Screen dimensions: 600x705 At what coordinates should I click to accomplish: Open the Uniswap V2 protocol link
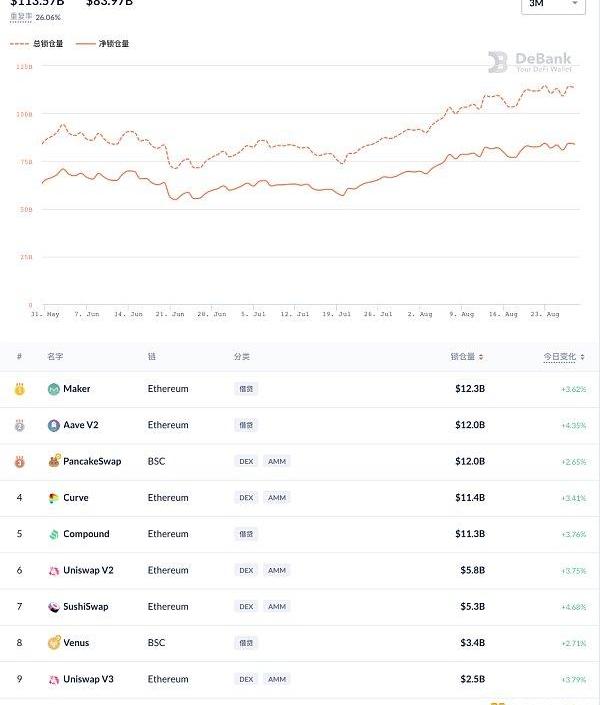(88, 570)
